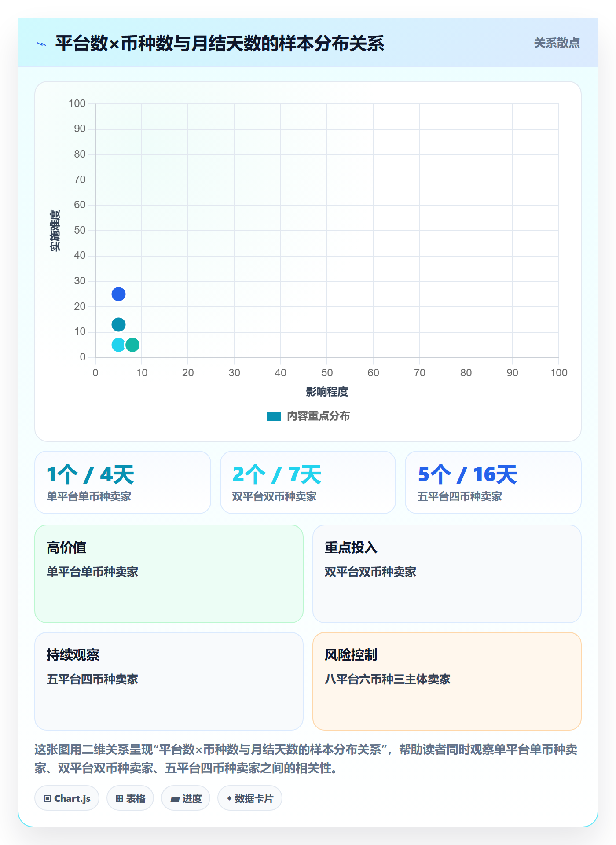
Task: Click the 关系散点 label in the header
Action: coord(557,43)
